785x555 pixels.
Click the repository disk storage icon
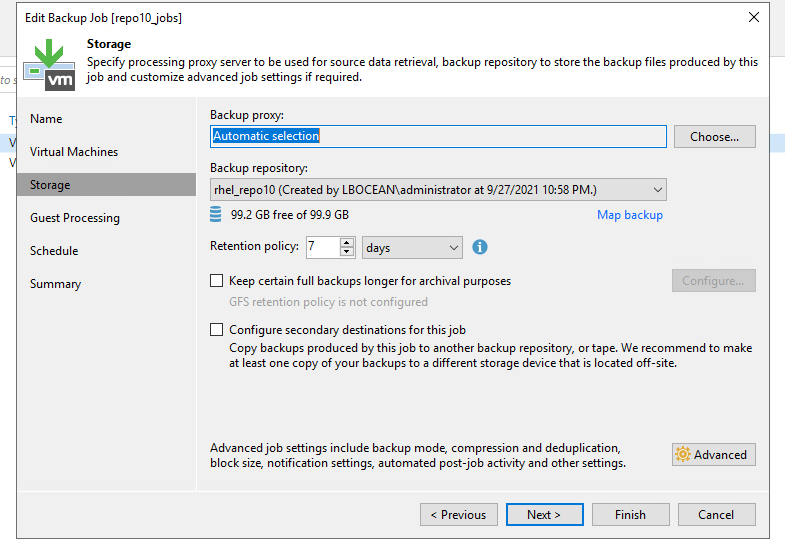216,215
